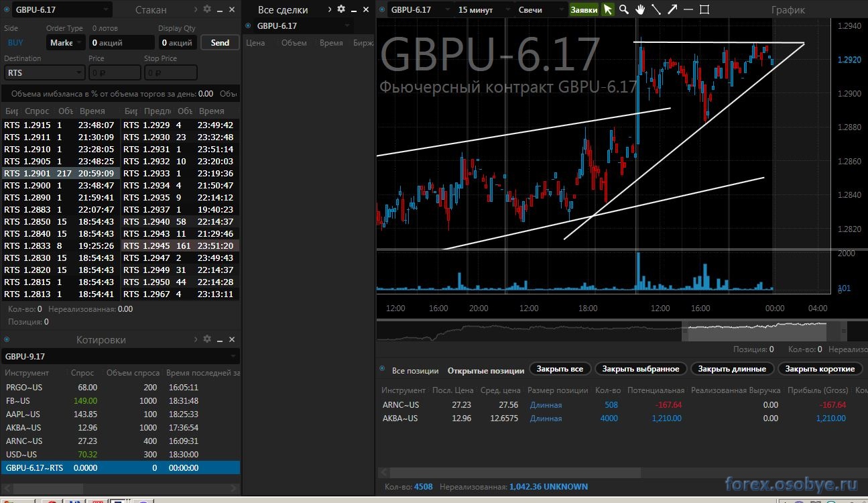Screen dimensions: 868x503
Task: Click the Send order button
Action: click(220, 42)
